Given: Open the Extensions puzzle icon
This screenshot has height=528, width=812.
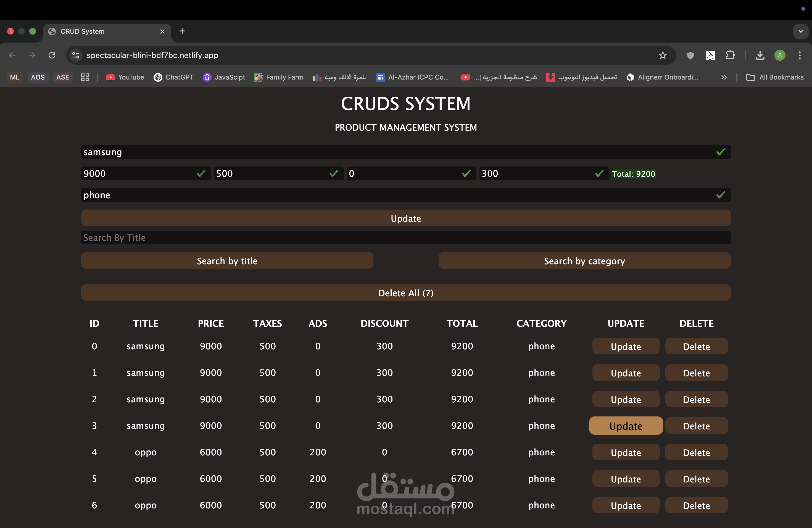Looking at the screenshot, I should [730, 55].
